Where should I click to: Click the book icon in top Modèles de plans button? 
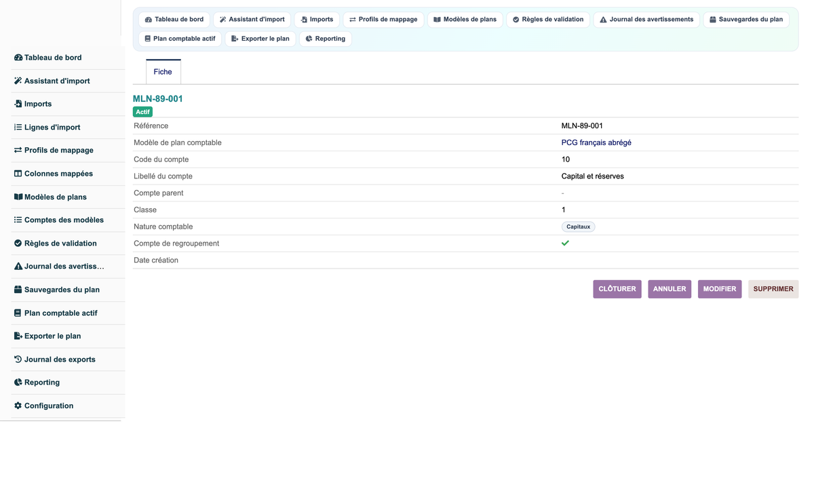[437, 20]
